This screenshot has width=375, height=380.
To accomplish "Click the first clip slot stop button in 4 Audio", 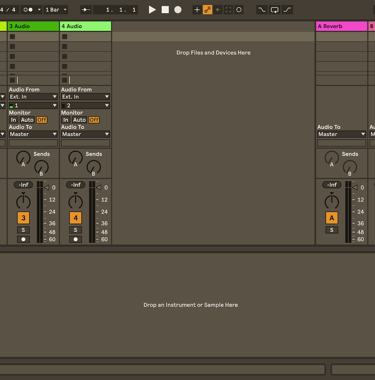I will [x=65, y=36].
